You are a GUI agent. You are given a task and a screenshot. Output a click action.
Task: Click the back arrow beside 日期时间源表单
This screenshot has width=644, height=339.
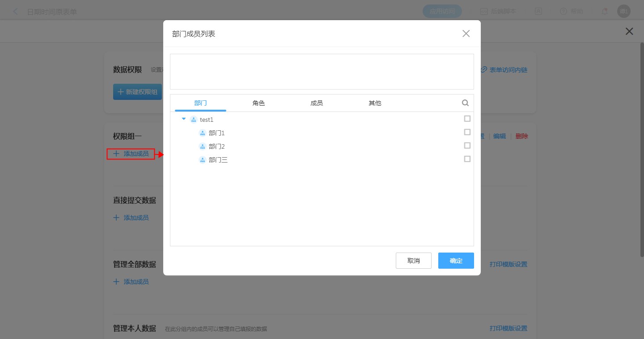click(x=16, y=12)
